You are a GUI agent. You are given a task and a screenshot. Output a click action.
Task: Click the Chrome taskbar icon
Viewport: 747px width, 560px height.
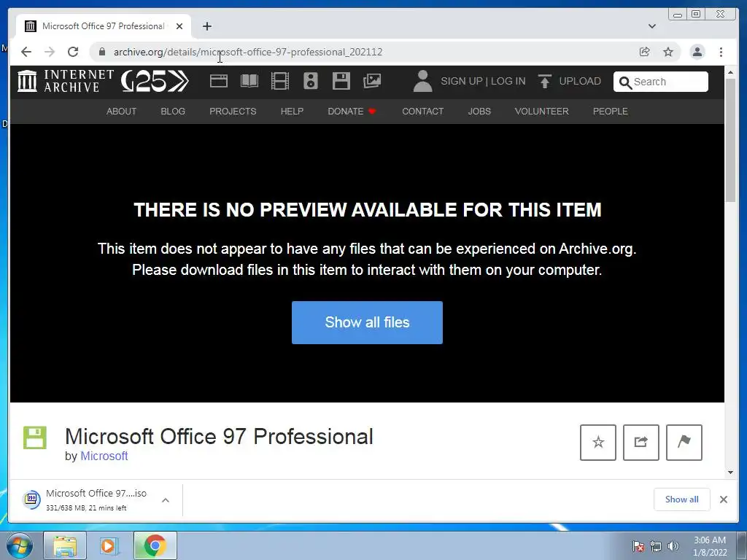155,545
